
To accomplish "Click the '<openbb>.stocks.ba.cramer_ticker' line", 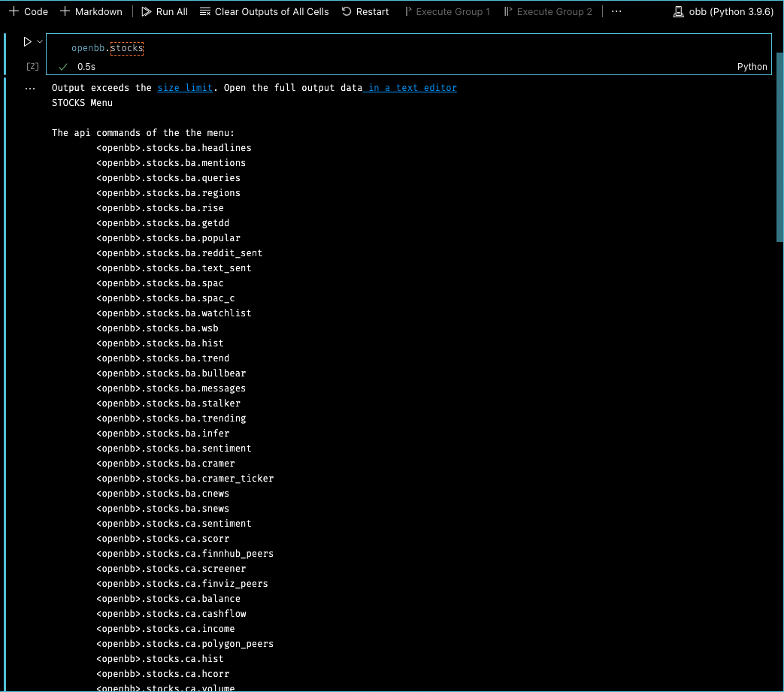I will click(185, 478).
